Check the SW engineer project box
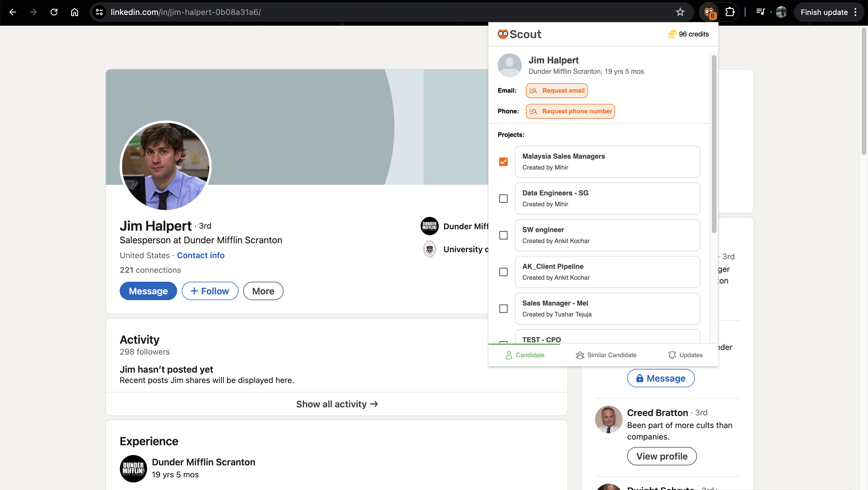868x490 pixels. click(x=503, y=235)
